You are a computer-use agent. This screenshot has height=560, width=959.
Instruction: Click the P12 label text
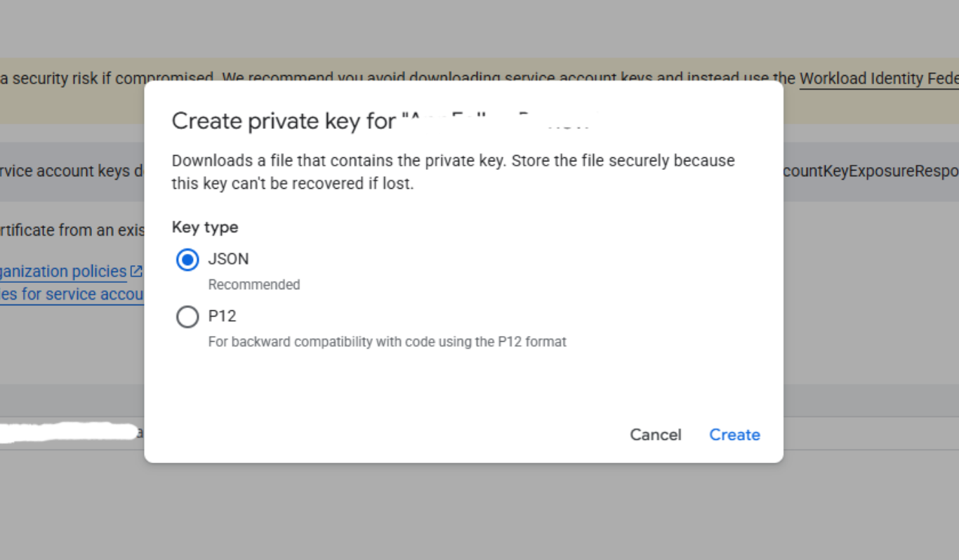[222, 316]
